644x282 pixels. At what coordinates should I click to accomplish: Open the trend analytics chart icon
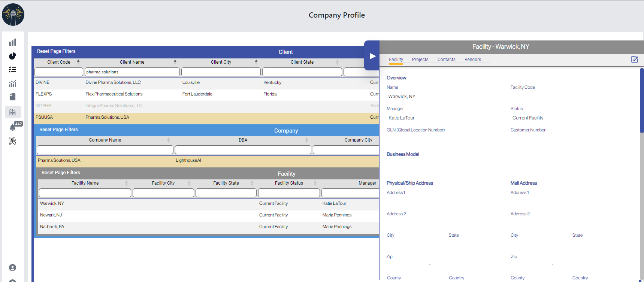(x=13, y=84)
